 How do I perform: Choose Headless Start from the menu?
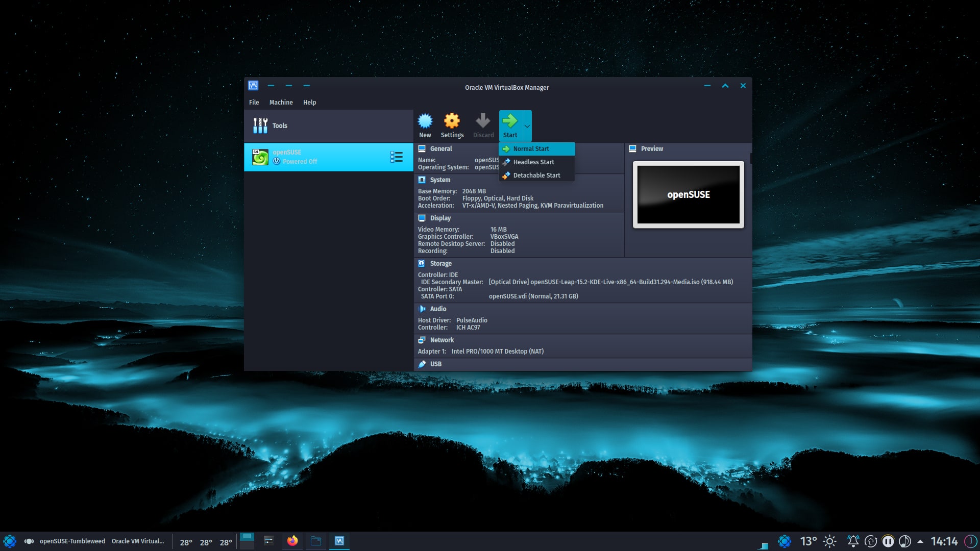[x=537, y=162]
